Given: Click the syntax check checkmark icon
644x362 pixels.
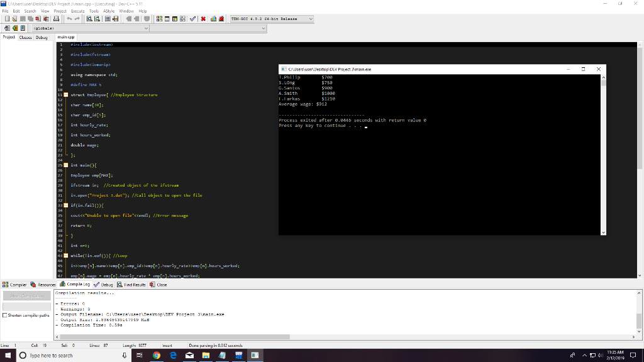Looking at the screenshot, I should [191, 19].
